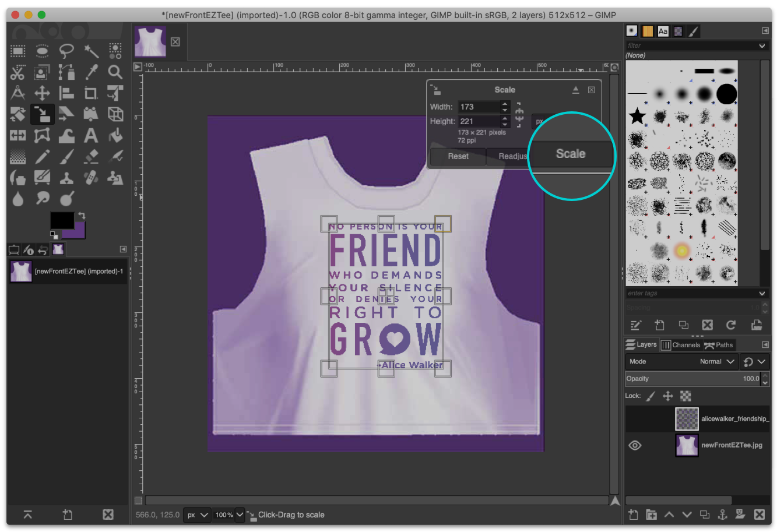Switch to the Layers tab
The image size is (777, 532).
click(x=641, y=344)
